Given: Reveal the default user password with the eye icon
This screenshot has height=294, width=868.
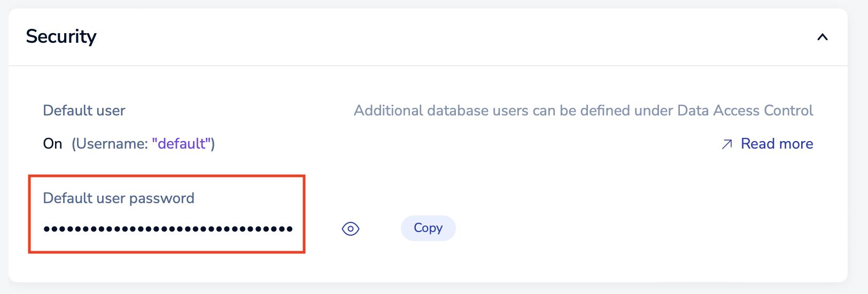Looking at the screenshot, I should 351,229.
